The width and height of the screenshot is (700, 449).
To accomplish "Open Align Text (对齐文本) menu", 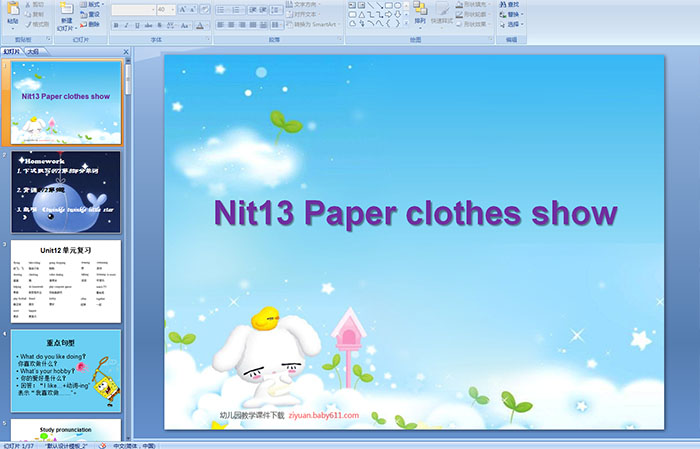I will tap(303, 14).
